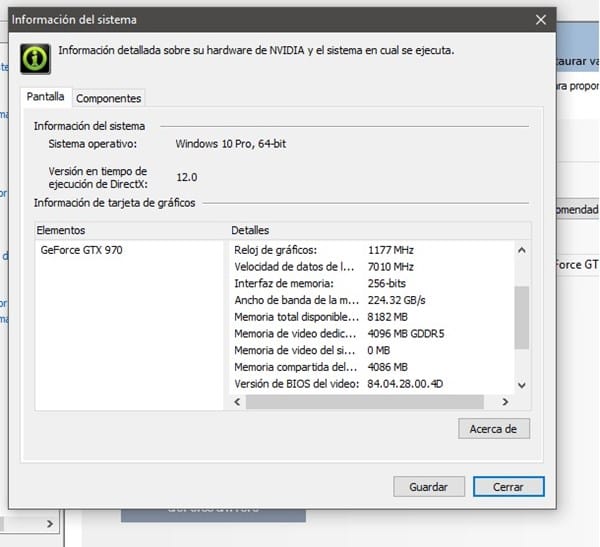Select the Interfaz de memoria row

coord(372,284)
